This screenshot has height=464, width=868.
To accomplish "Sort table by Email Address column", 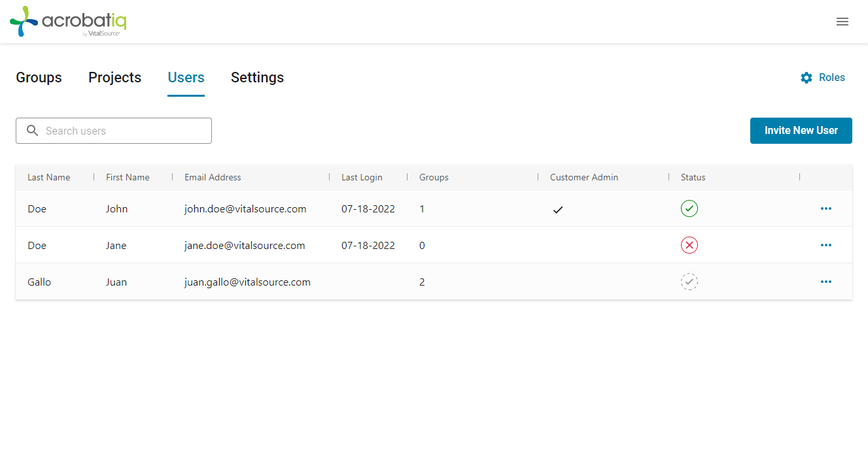I will tap(213, 177).
